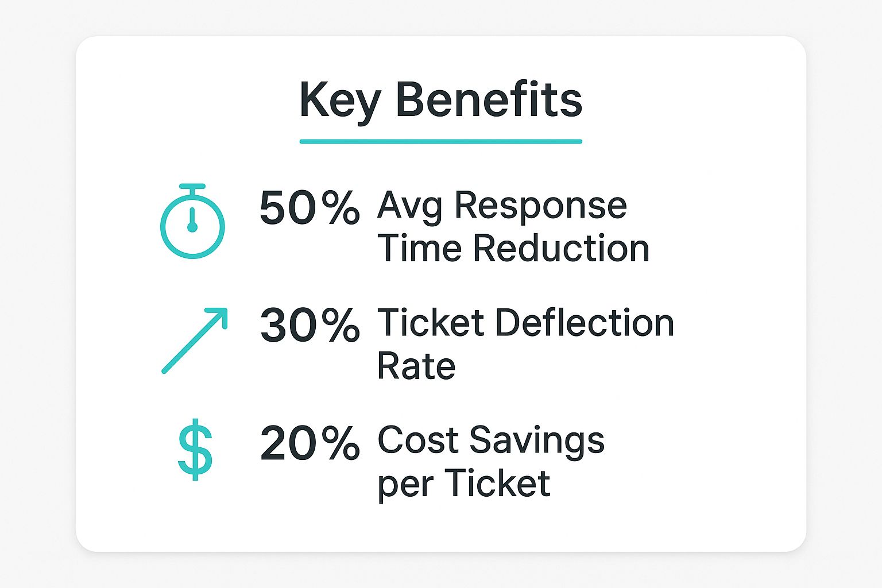Click the word "per"

pyautogui.click(x=401, y=485)
